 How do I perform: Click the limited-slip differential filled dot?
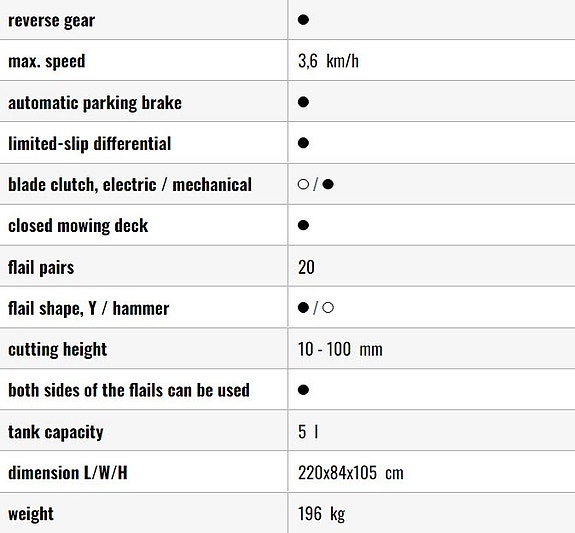click(x=303, y=143)
